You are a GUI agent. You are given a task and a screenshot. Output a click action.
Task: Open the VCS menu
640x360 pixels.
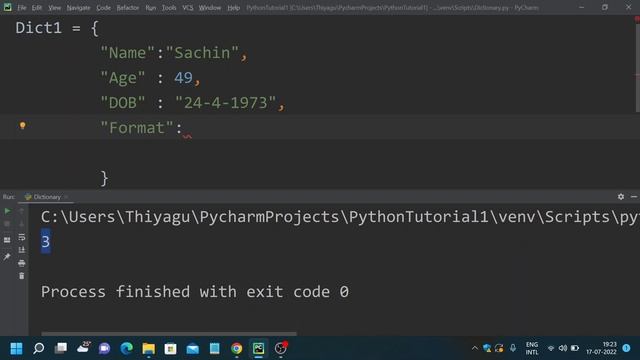pos(188,8)
